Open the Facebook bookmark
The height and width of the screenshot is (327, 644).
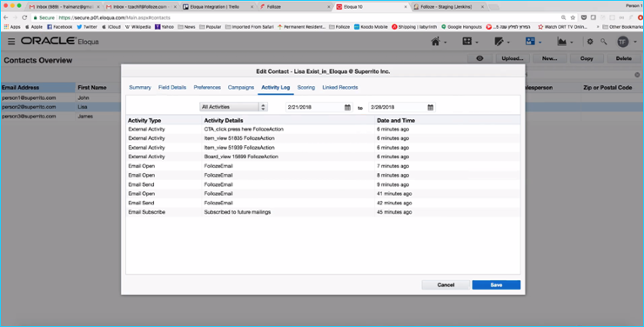[x=59, y=27]
